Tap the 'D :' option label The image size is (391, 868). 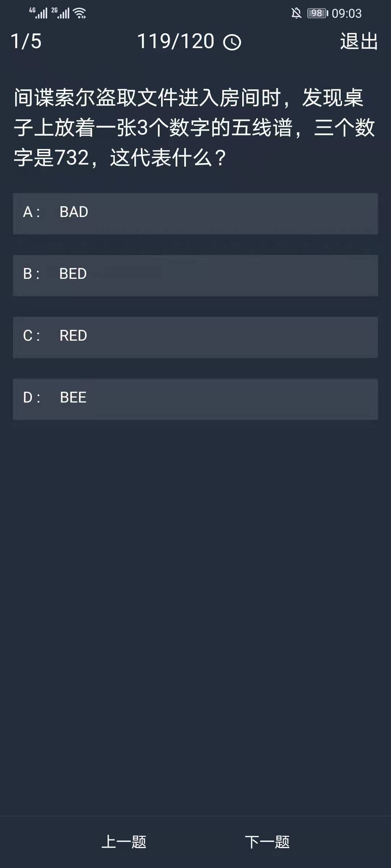click(31, 397)
